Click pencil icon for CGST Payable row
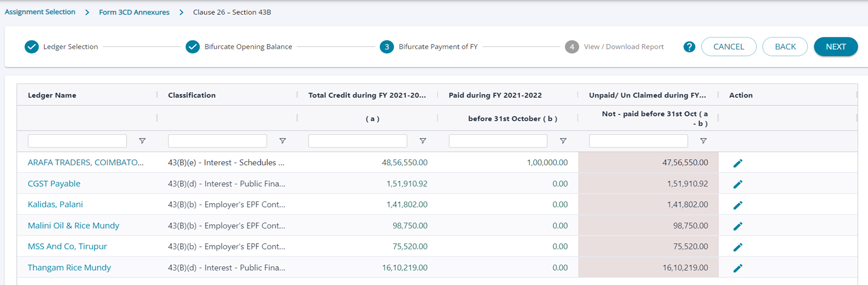This screenshot has height=285, width=868. tap(738, 184)
